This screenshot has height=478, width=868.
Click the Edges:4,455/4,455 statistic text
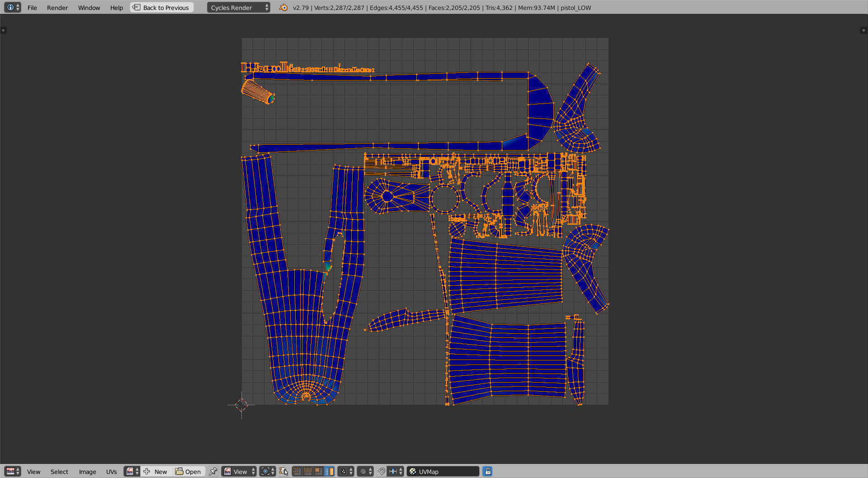click(x=396, y=8)
